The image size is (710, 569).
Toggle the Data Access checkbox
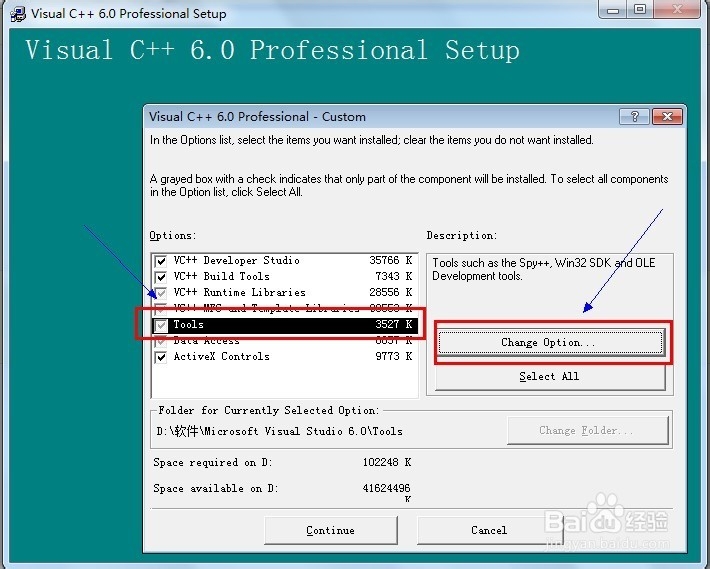tap(161, 341)
